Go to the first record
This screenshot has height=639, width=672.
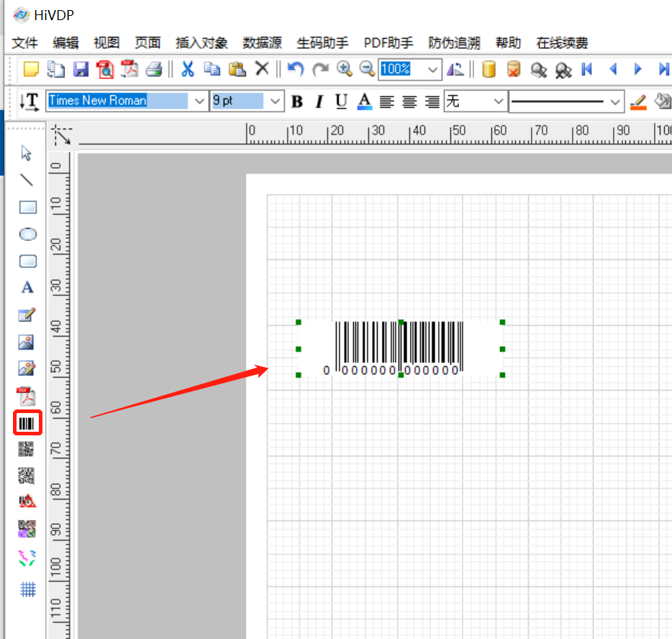[x=586, y=69]
